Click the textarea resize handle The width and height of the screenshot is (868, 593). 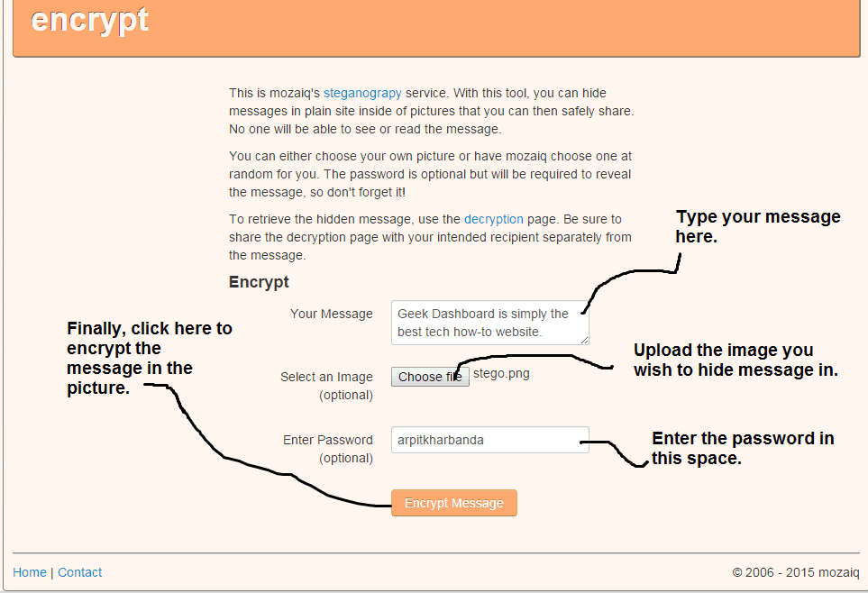click(x=585, y=341)
